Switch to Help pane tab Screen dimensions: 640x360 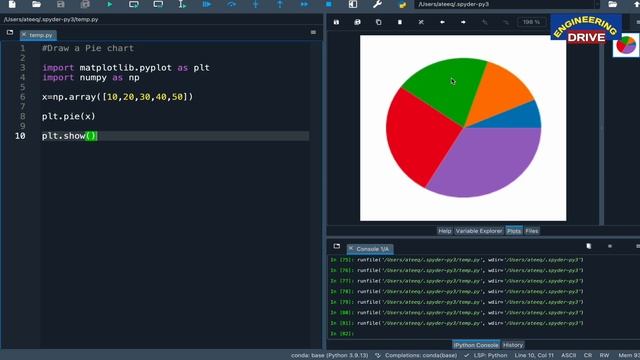pyautogui.click(x=444, y=231)
